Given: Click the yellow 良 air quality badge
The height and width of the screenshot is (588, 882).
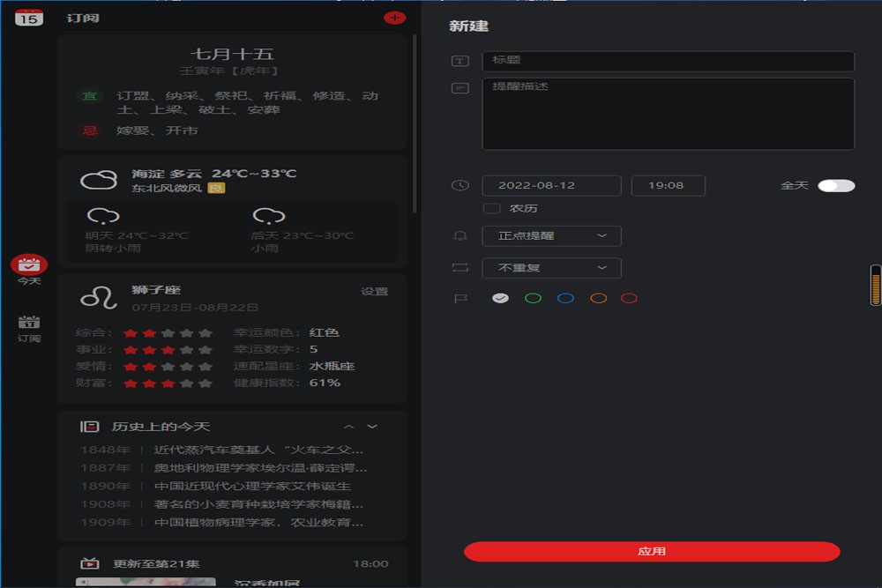Looking at the screenshot, I should point(217,188).
